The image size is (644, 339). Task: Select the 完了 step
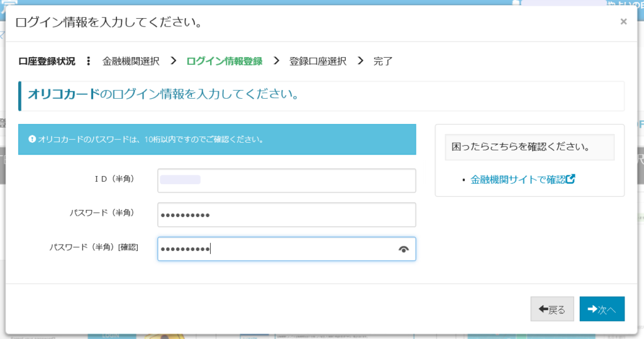pyautogui.click(x=383, y=61)
